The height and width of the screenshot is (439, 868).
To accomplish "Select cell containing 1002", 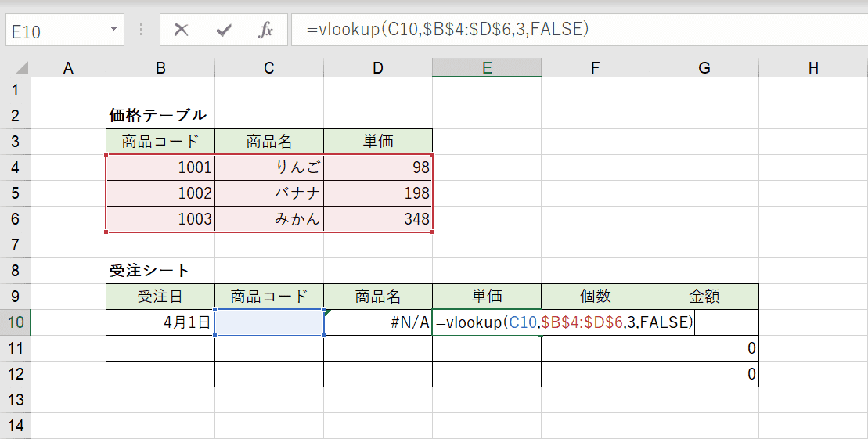I will click(x=160, y=193).
